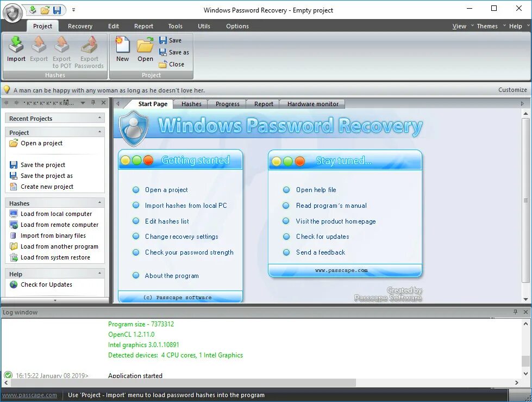Click Visit the product homepage link
The image size is (532, 402).
click(336, 221)
